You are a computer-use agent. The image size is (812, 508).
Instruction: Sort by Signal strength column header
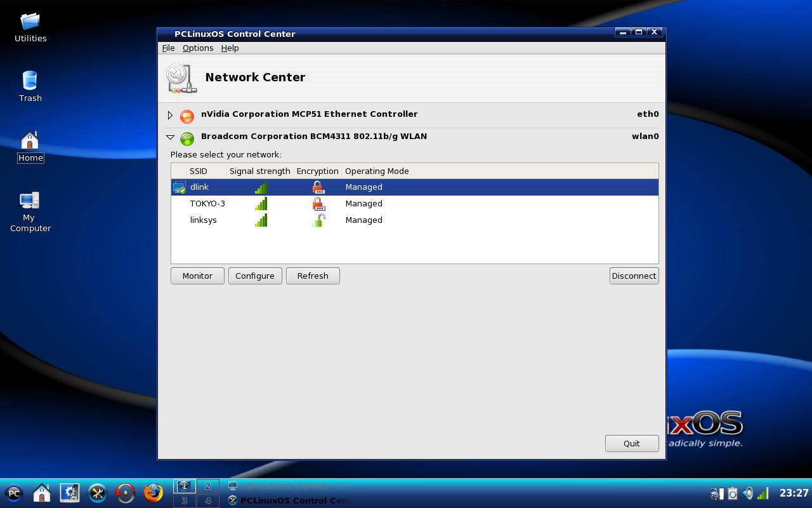pos(260,171)
